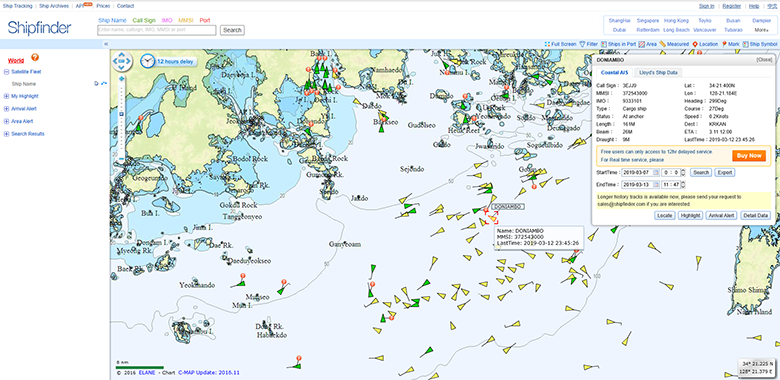Click the Detail Data button
780x380 pixels.
coord(756,215)
